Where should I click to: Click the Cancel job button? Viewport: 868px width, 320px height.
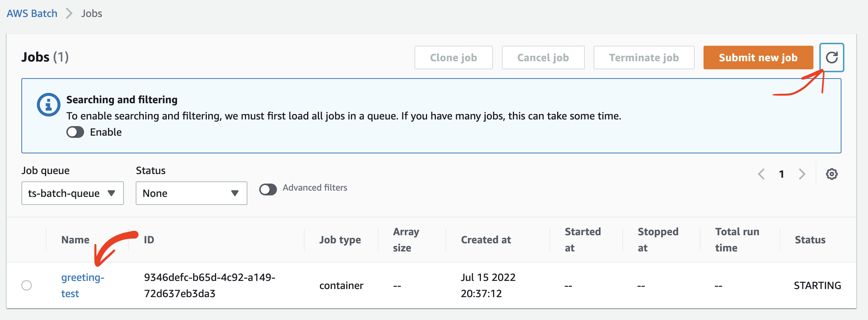[543, 58]
